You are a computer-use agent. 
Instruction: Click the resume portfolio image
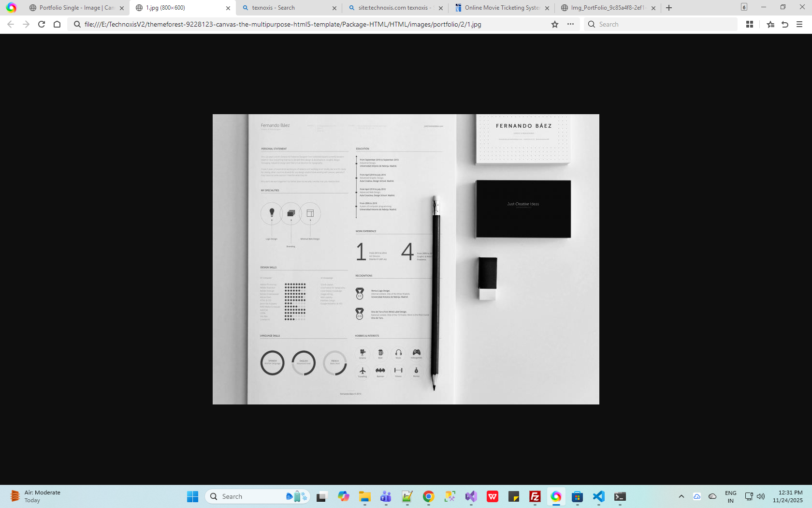pos(406,259)
